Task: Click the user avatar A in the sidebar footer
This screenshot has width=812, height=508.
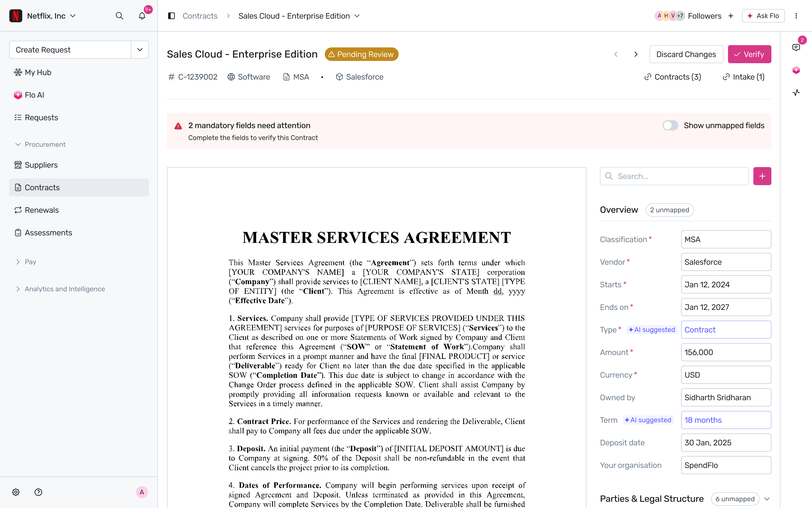Action: pos(142,492)
